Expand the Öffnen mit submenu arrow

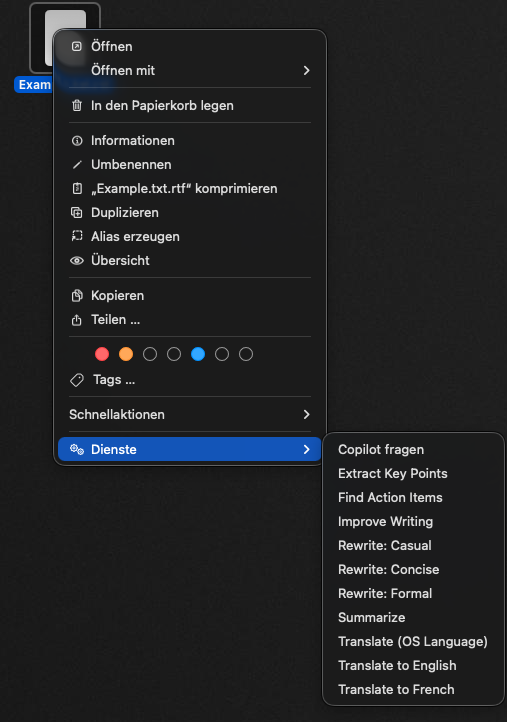tap(306, 70)
